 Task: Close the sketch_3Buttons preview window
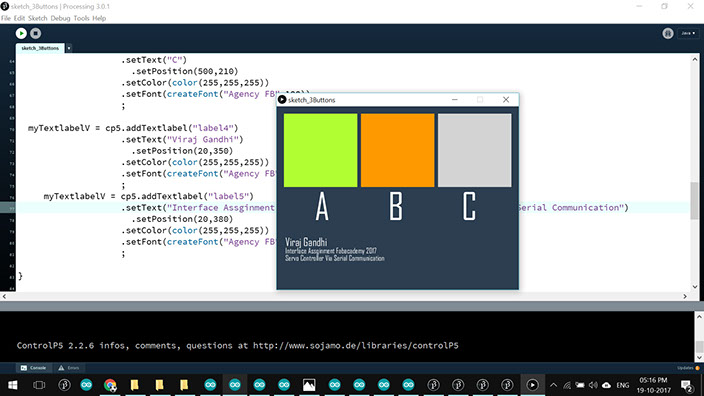506,100
